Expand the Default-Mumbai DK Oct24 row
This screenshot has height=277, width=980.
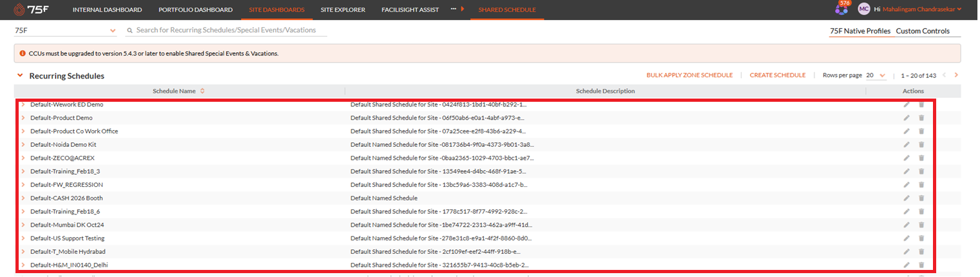pyautogui.click(x=23, y=225)
